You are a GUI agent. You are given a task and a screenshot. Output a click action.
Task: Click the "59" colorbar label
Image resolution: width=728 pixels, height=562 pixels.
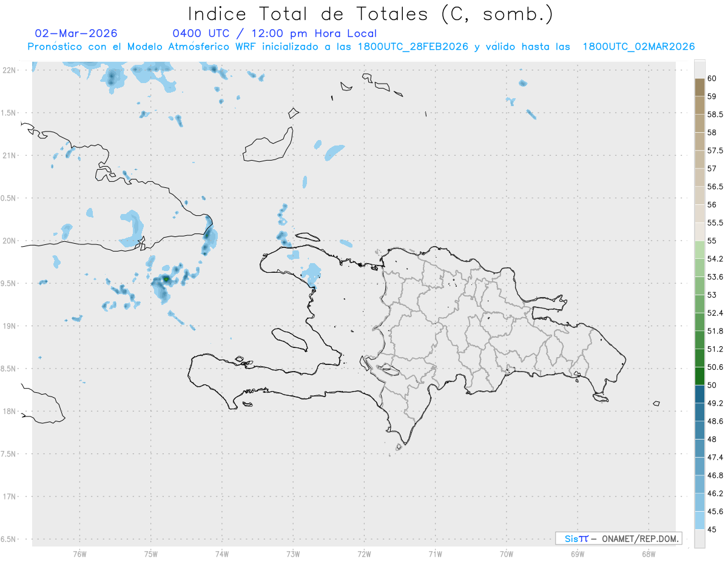pos(712,96)
